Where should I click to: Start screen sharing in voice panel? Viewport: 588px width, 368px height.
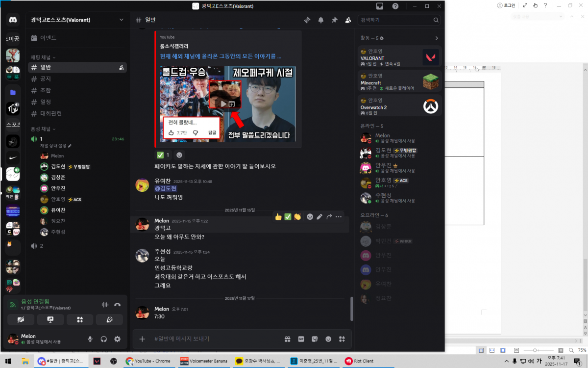(x=50, y=319)
